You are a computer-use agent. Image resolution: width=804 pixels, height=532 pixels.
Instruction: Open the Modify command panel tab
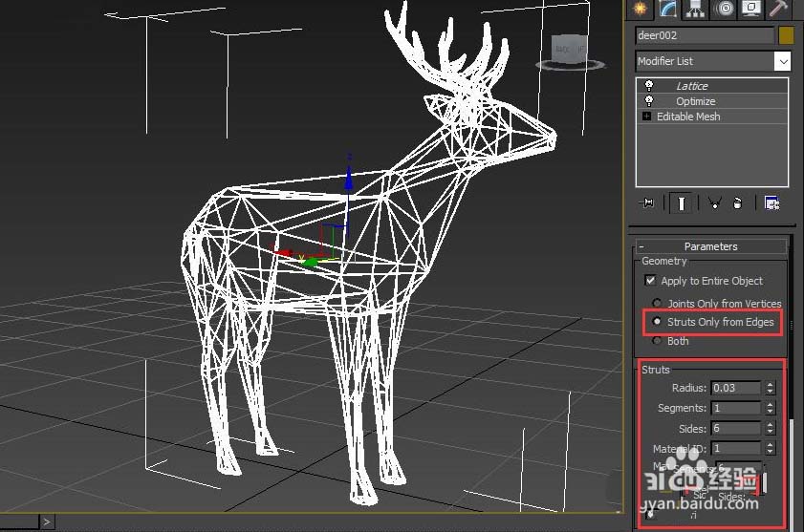tap(667, 9)
